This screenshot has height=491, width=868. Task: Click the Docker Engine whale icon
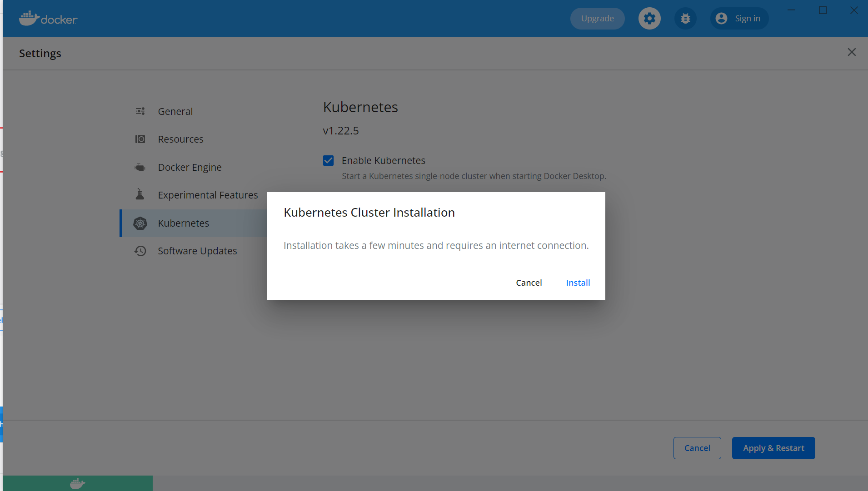140,167
